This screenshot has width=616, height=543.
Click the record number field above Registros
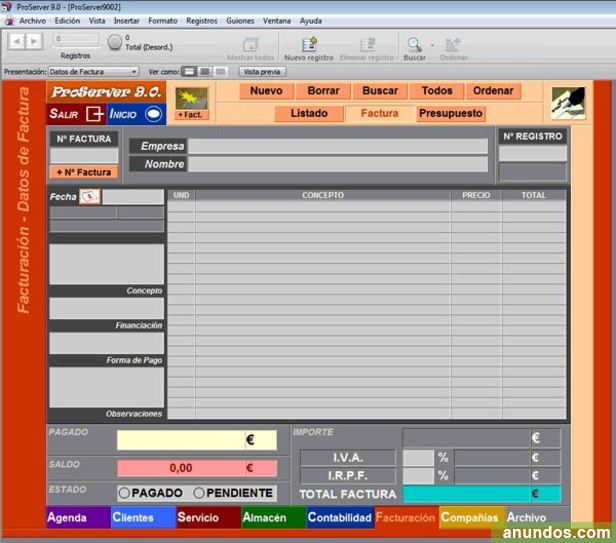(76, 40)
